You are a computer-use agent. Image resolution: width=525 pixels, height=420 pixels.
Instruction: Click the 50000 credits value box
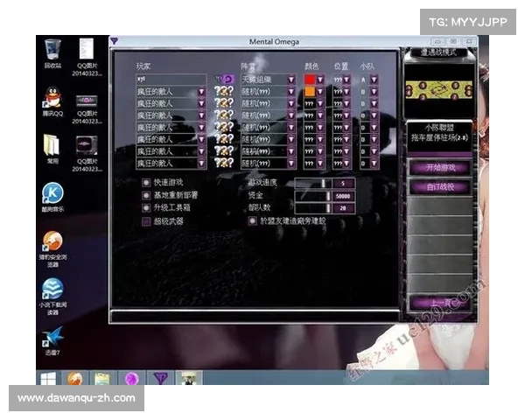(343, 196)
